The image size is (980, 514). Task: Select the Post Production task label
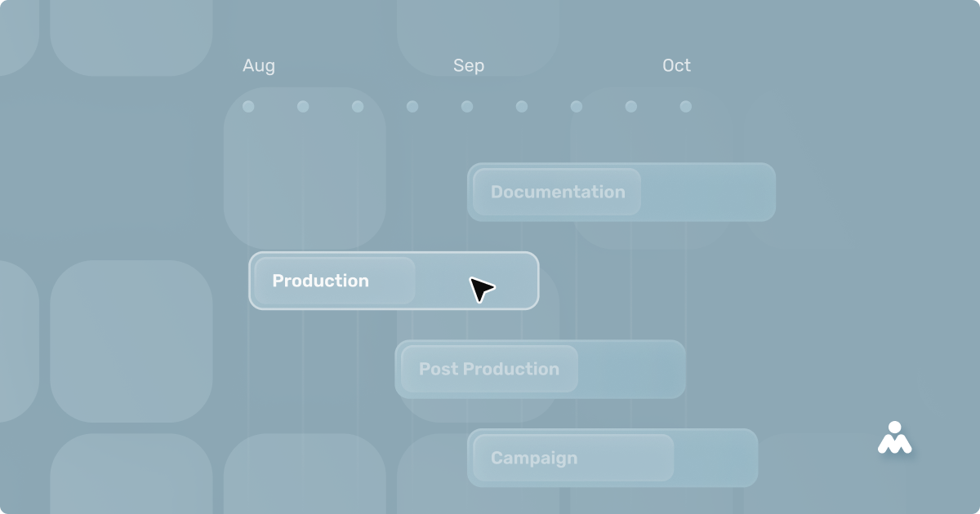click(489, 369)
